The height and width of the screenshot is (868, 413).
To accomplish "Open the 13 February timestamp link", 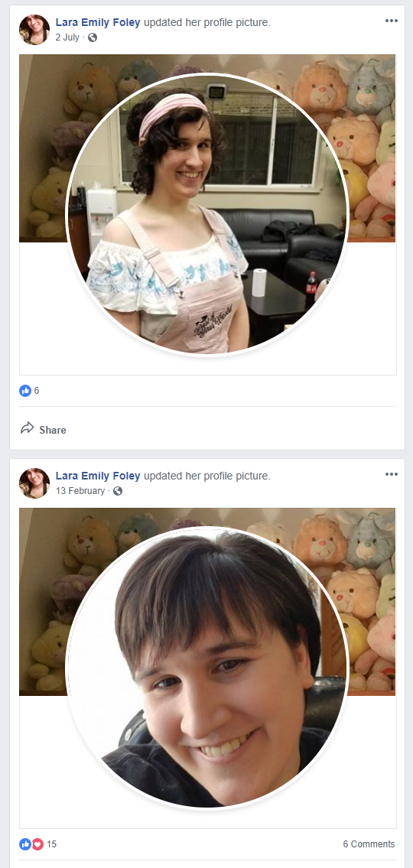I will [80, 491].
